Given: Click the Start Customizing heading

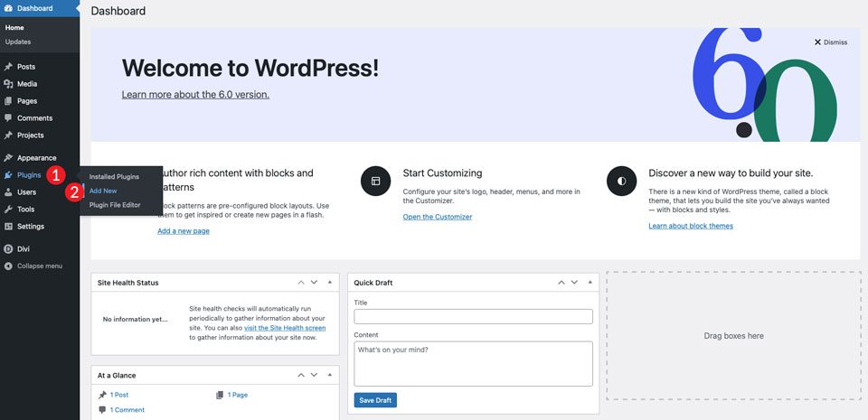Looking at the screenshot, I should tap(442, 173).
